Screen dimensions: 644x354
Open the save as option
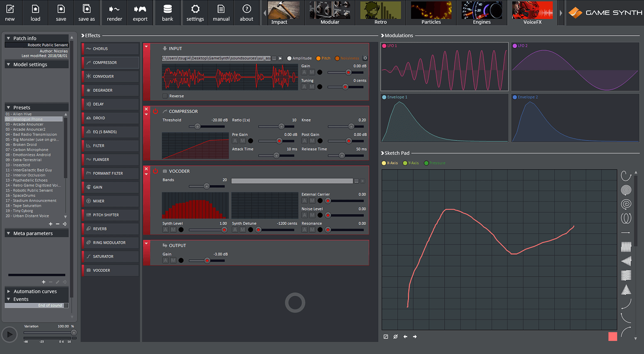click(86, 13)
